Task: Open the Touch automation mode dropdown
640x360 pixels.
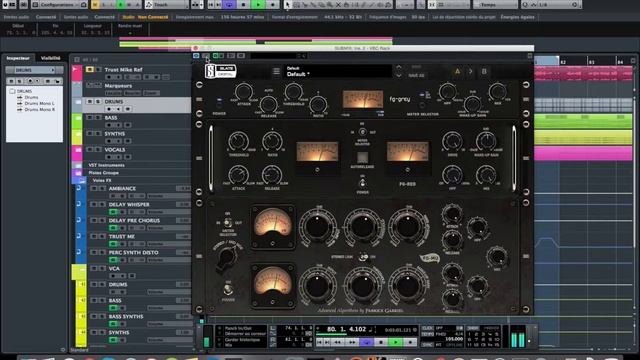Action: click(x=167, y=5)
